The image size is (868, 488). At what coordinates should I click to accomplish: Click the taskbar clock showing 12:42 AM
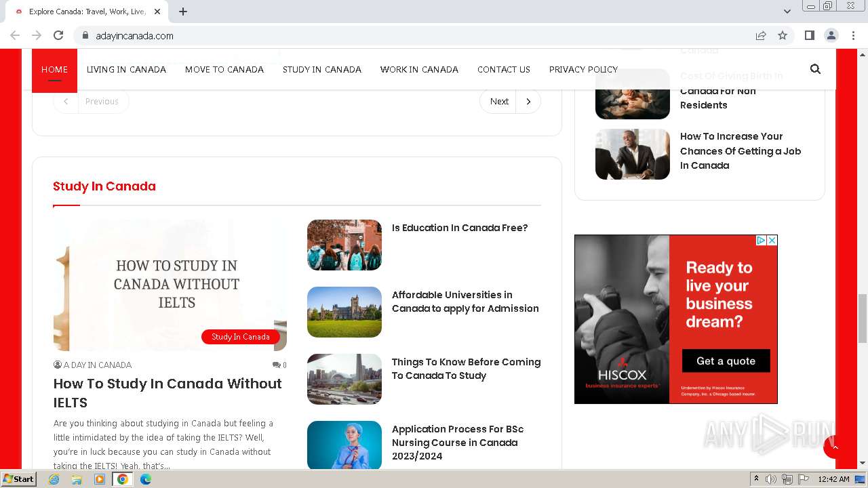click(833, 479)
